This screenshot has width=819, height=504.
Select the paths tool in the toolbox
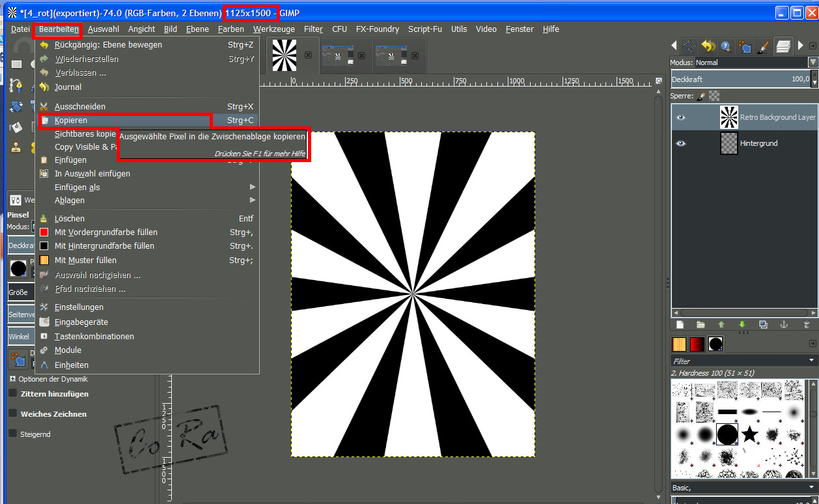tap(17, 85)
